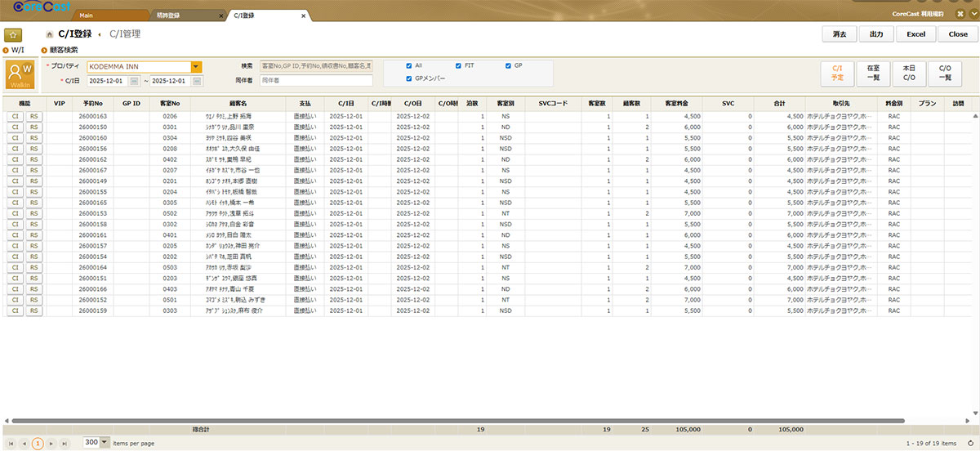This screenshot has width=980, height=451.
Task: Toggle the GPメンバー checkbox
Action: click(x=409, y=78)
